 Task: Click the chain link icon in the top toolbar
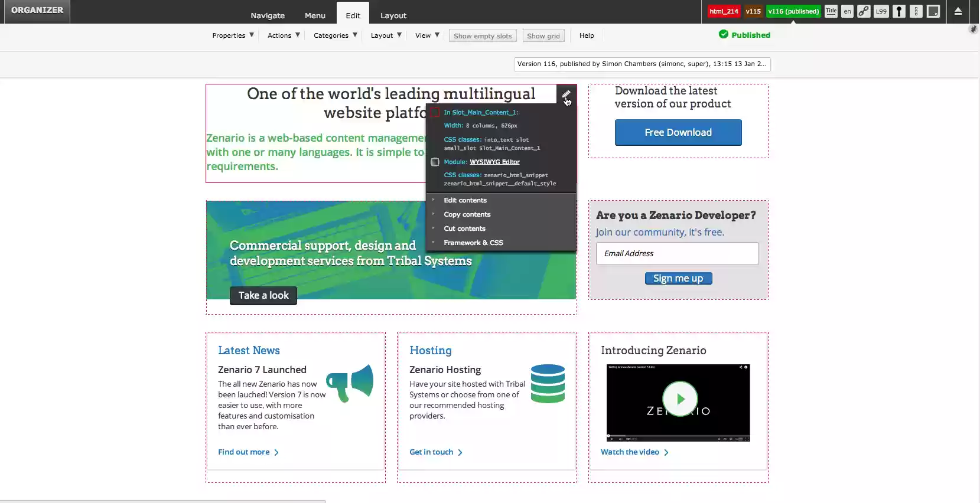[x=864, y=11]
